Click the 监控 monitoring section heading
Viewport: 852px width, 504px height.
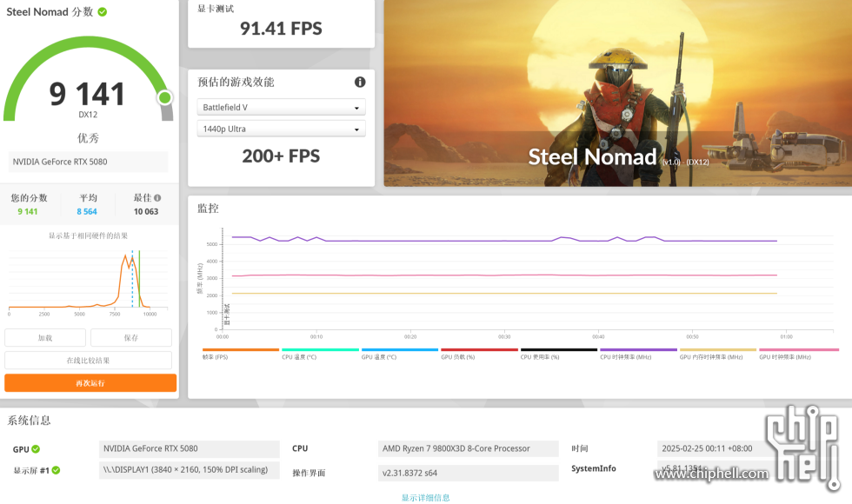click(208, 209)
